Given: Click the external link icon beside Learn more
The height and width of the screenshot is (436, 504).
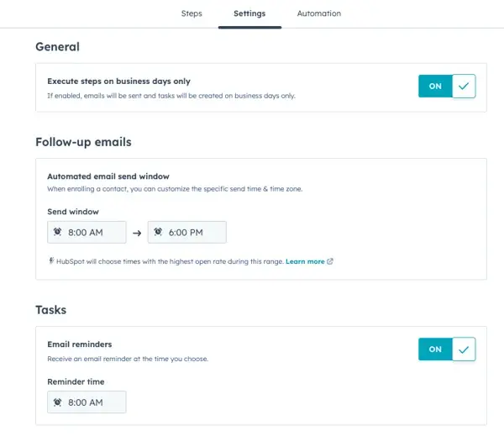Looking at the screenshot, I should (x=330, y=261).
